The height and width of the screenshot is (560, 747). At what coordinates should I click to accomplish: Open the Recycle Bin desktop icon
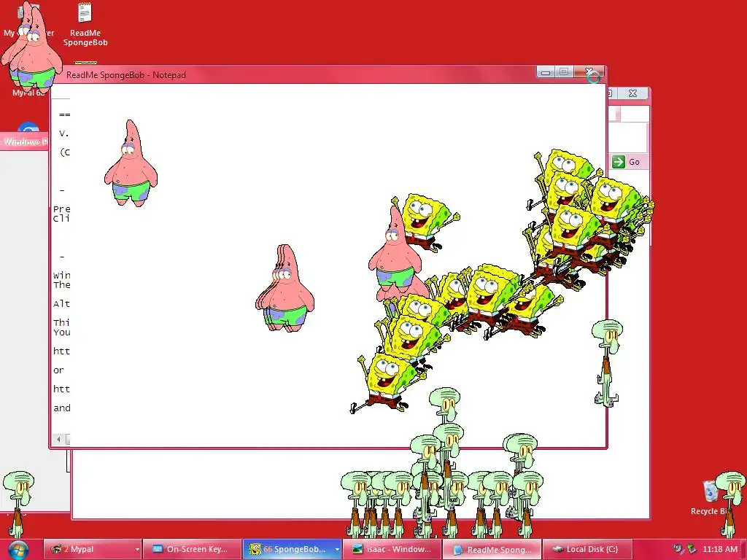click(711, 497)
